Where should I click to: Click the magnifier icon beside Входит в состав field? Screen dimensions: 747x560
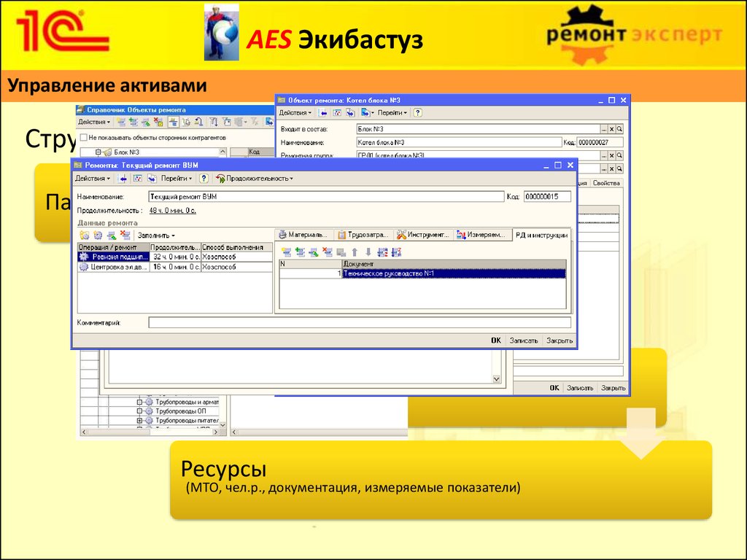point(620,129)
